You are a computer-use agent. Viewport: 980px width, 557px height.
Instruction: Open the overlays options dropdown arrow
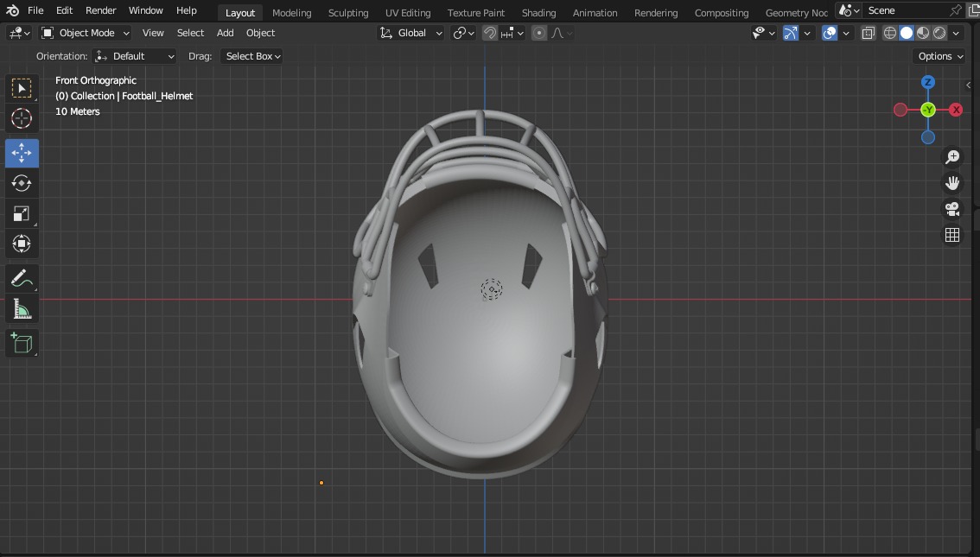tap(846, 33)
